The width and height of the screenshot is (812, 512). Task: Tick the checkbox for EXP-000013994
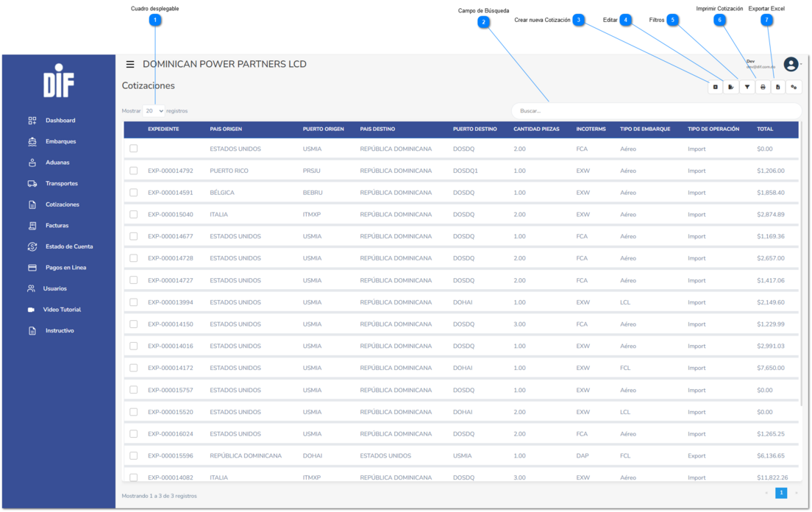click(134, 302)
